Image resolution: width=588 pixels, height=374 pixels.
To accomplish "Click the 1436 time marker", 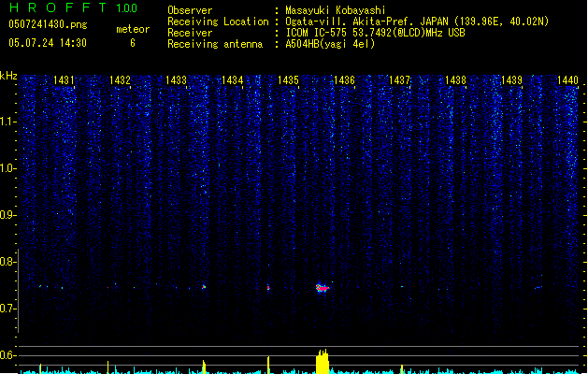I will point(344,80).
